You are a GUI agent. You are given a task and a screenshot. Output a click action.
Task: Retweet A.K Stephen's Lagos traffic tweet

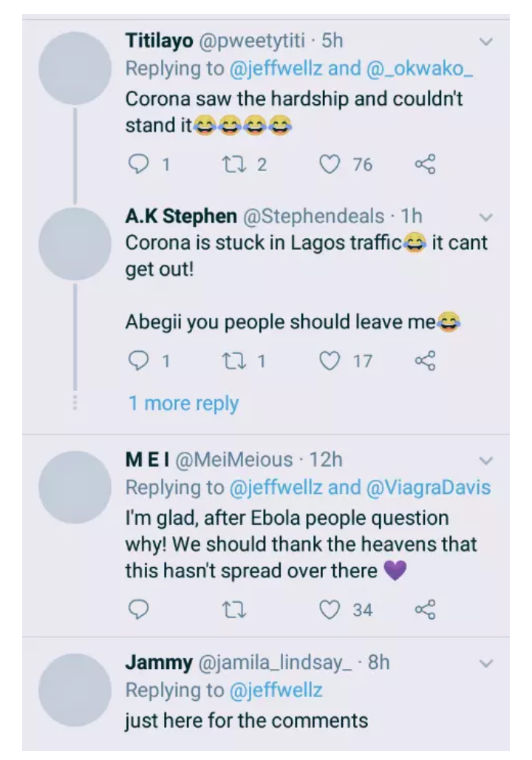pyautogui.click(x=234, y=361)
